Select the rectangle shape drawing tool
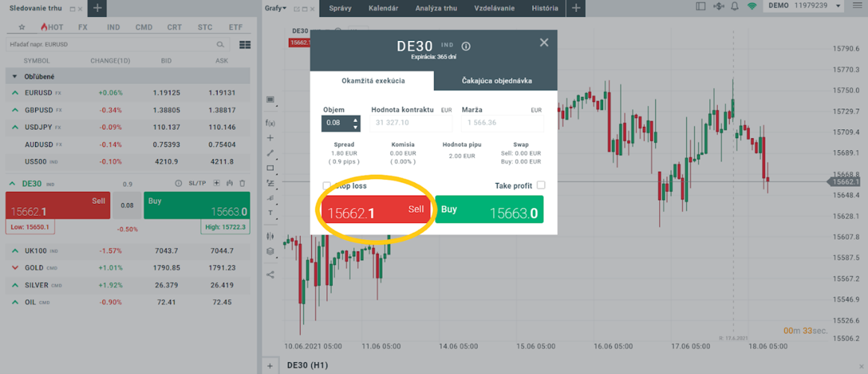The height and width of the screenshot is (374, 868). 270,168
